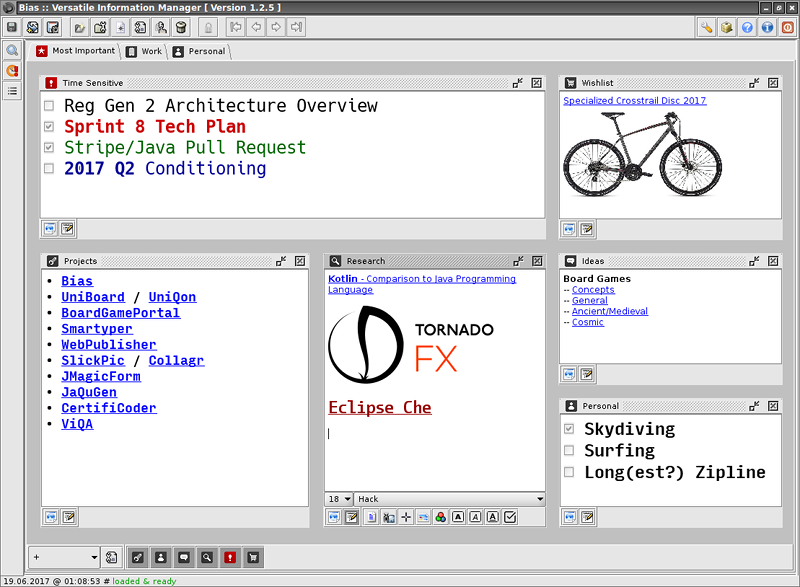Click the padlock icon in the main toolbar

pyautogui.click(x=208, y=27)
